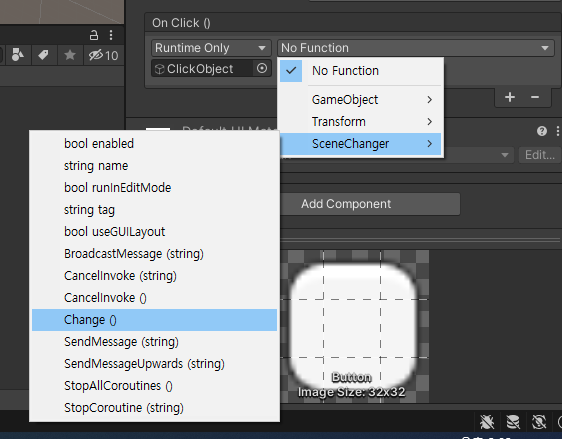Choose SendMessageUpwards (string) function

pyautogui.click(x=154, y=364)
